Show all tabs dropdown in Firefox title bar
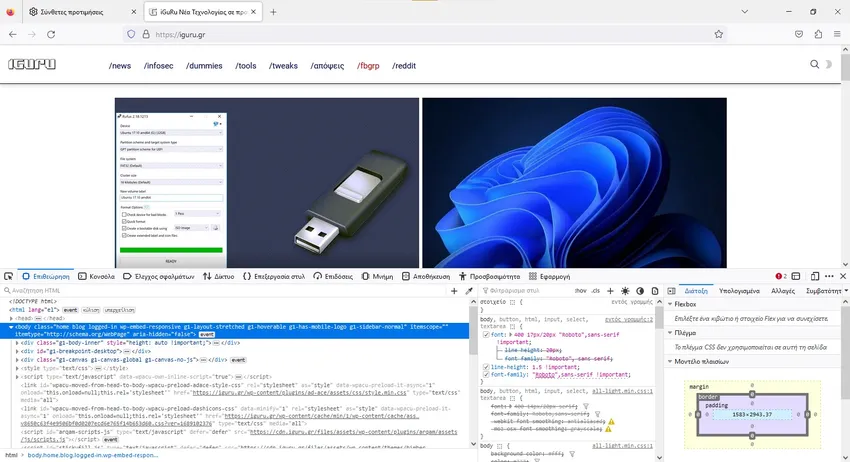This screenshot has width=850, height=462. tap(745, 12)
